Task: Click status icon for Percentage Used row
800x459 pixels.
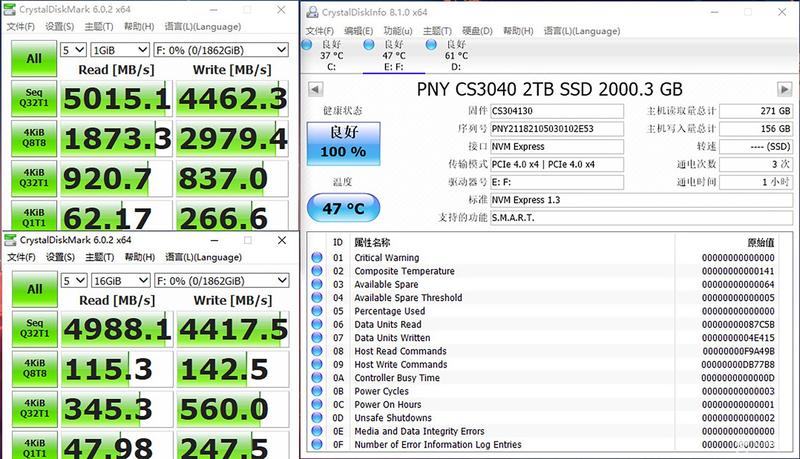Action: coord(317,311)
